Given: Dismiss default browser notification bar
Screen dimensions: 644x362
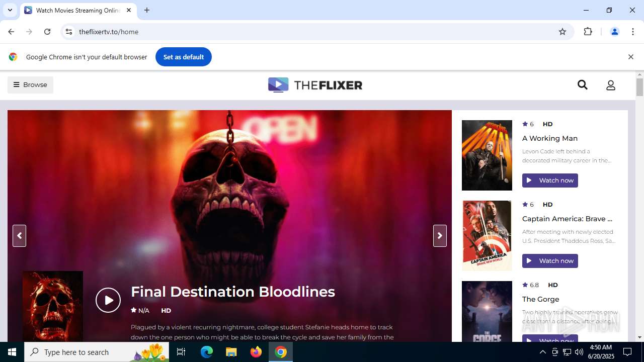Looking at the screenshot, I should [x=630, y=57].
